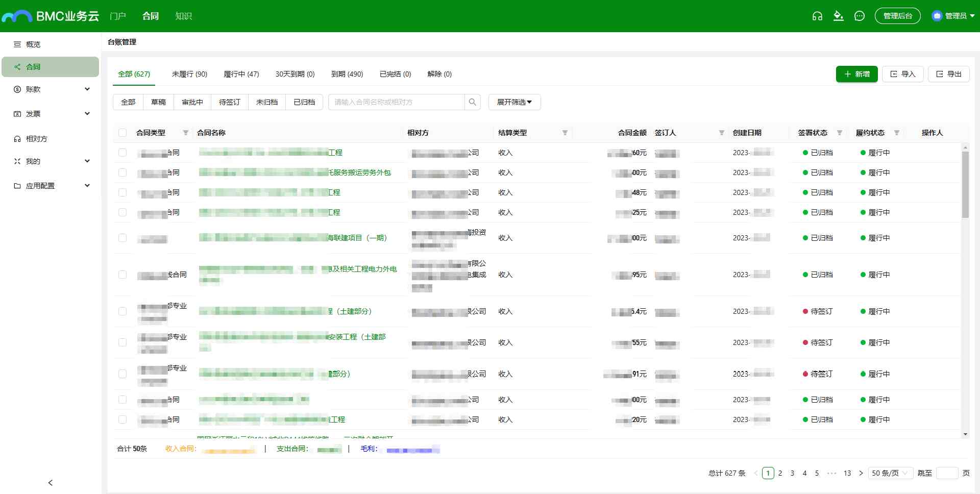Check the second contract row checkbox
980x494 pixels.
(122, 172)
